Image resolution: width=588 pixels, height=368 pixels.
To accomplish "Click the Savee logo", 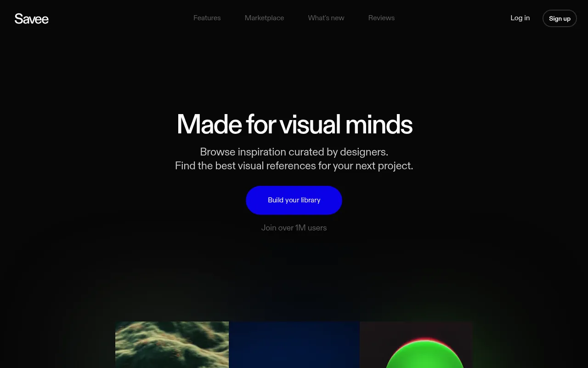I will (x=32, y=18).
